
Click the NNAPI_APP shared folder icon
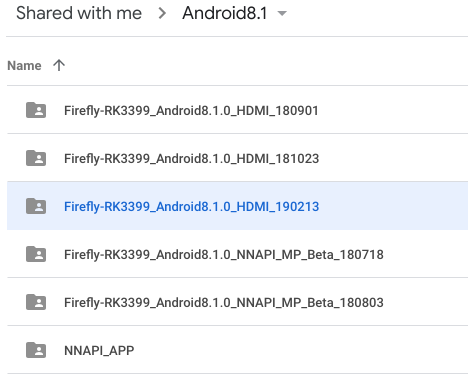[36, 350]
